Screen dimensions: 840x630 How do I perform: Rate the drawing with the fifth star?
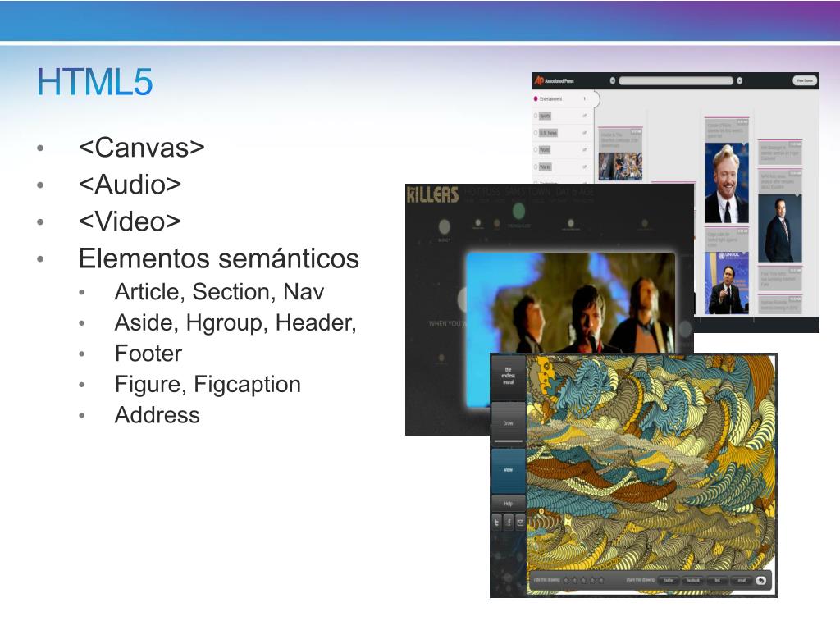601,580
